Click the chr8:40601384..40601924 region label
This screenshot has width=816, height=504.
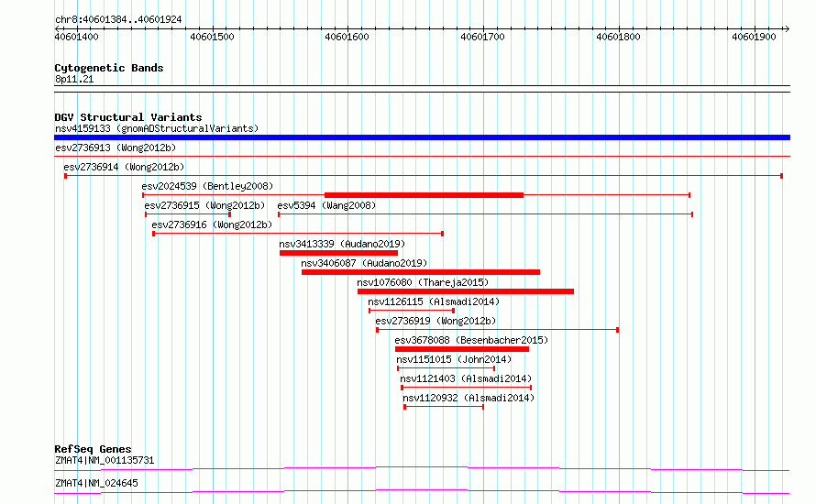click(118, 19)
